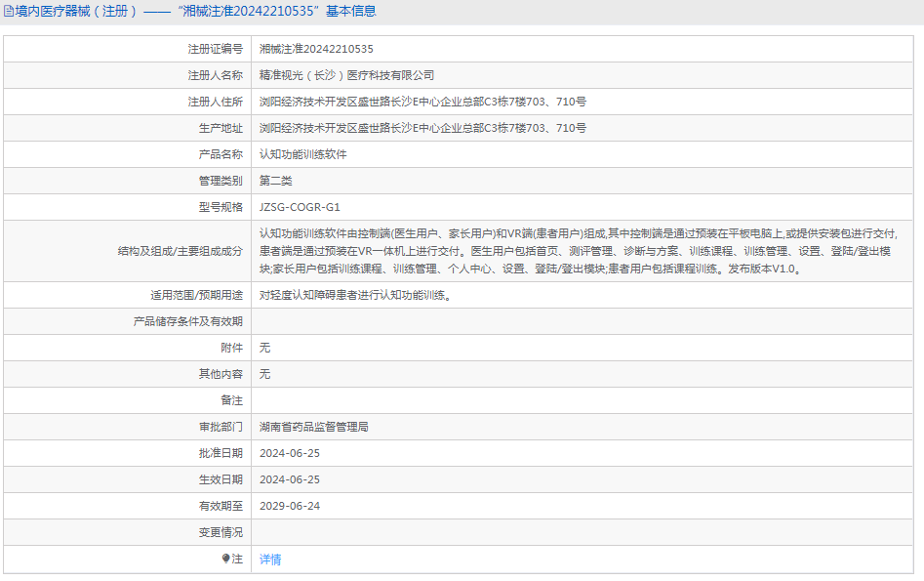Click the 管理类别 label
Screen dimensions: 924x581
(x=221, y=181)
